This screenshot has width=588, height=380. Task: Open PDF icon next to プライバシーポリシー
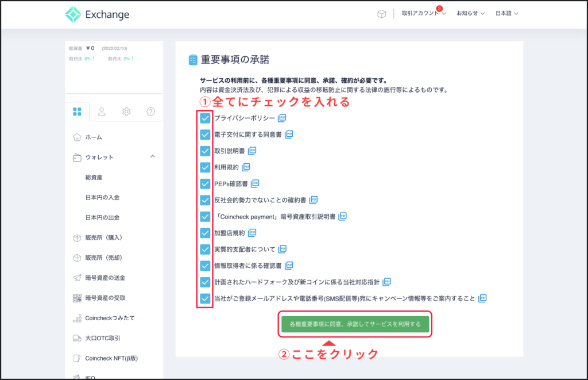[x=282, y=118]
